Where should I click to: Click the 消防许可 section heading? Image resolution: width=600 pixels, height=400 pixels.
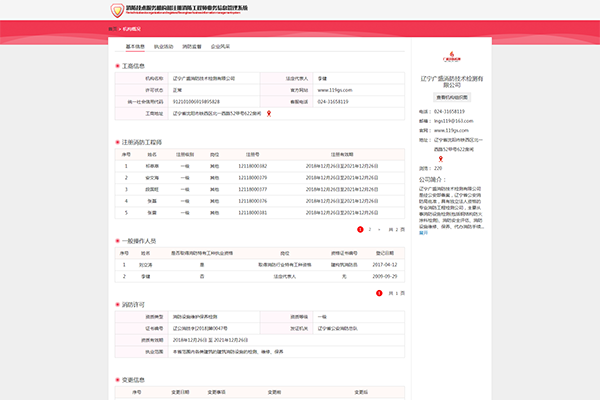click(133, 304)
